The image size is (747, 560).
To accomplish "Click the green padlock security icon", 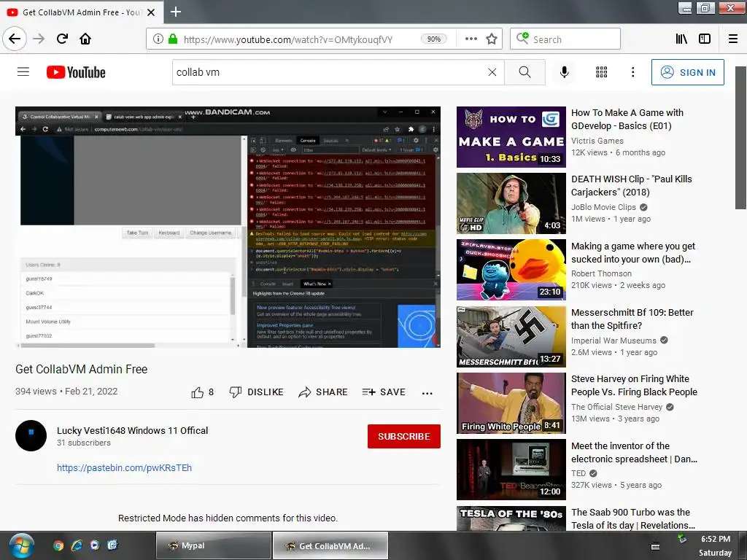I will [x=173, y=39].
